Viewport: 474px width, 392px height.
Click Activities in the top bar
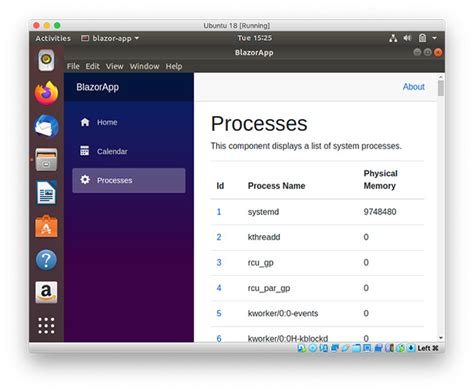[53, 38]
